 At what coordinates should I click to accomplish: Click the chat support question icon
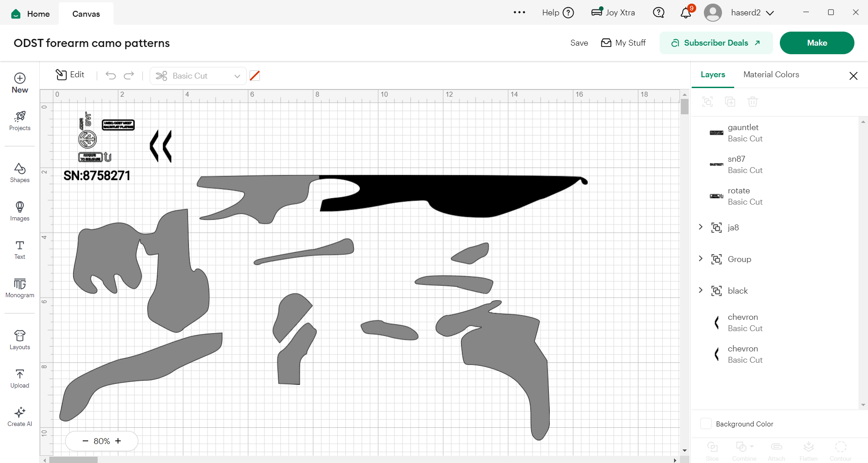click(x=659, y=13)
